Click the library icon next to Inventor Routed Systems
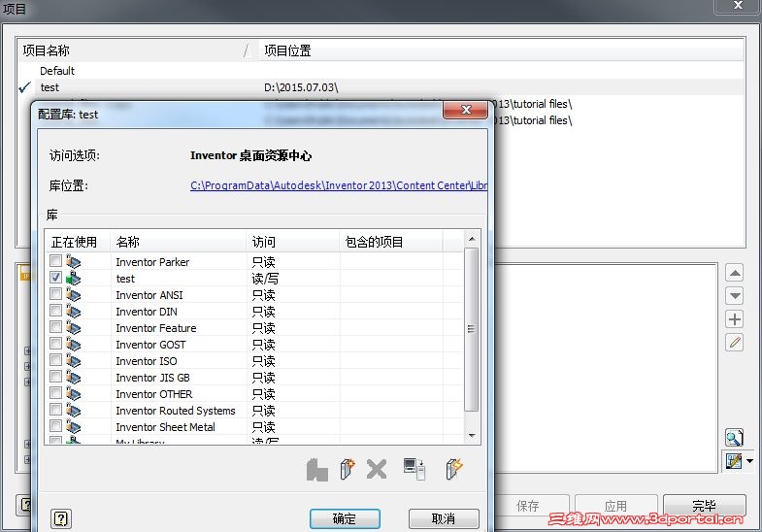Screen dimensions: 762x532 [x=74, y=411]
